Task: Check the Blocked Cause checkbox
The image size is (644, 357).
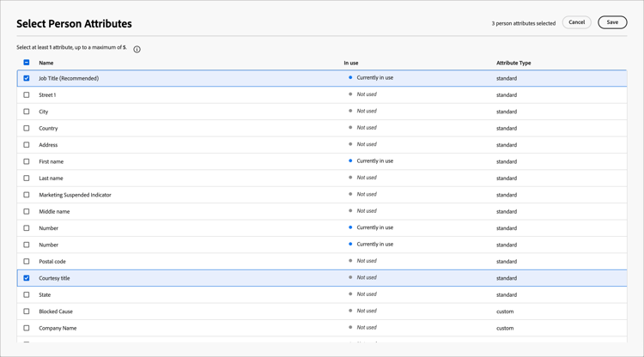Action: click(x=27, y=312)
